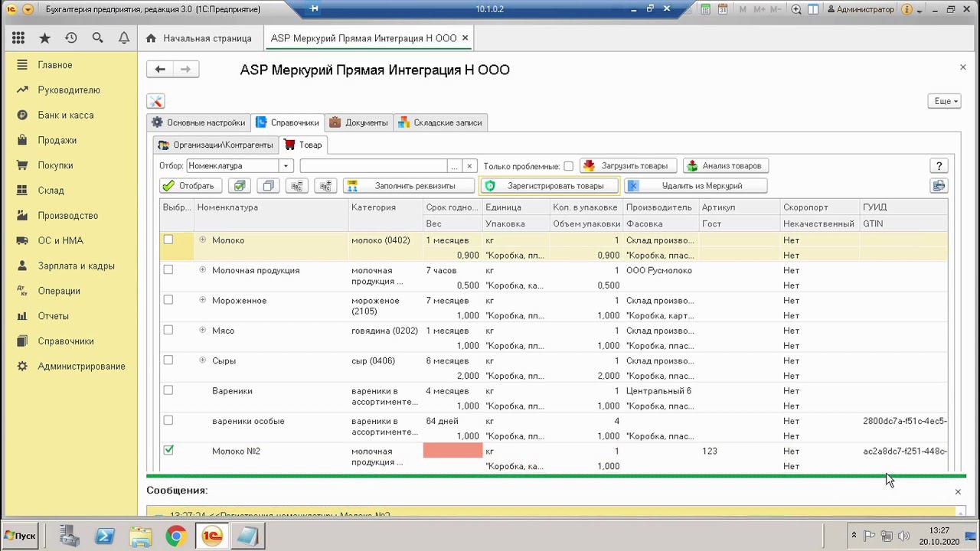This screenshot has width=980, height=551.
Task: Click the red Срок годности cell
Action: coord(452,451)
